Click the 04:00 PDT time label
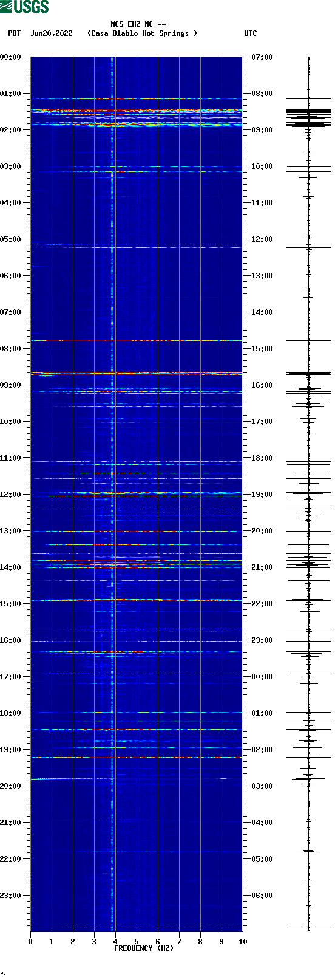 (x=11, y=203)
